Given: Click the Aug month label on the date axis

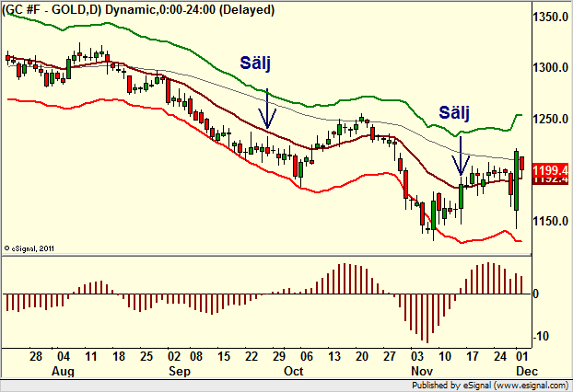Looking at the screenshot, I should click(63, 372).
